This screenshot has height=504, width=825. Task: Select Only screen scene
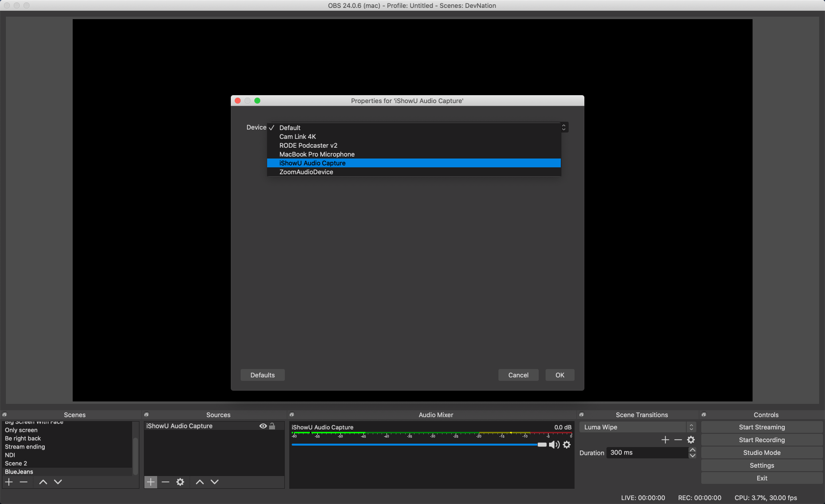[68, 430]
